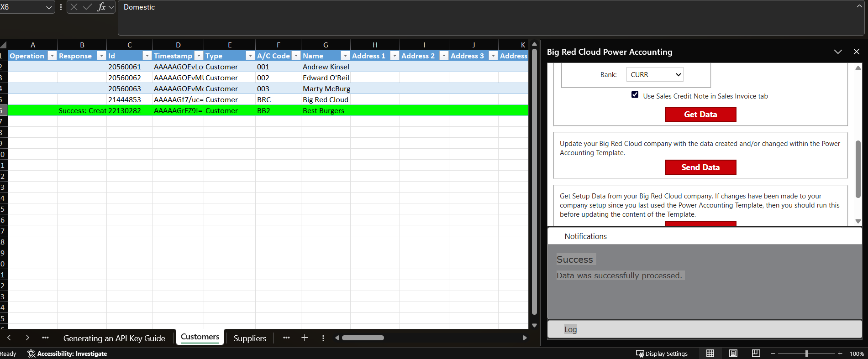The width and height of the screenshot is (868, 359).
Task: Click zoom out minus button
Action: pos(773,354)
